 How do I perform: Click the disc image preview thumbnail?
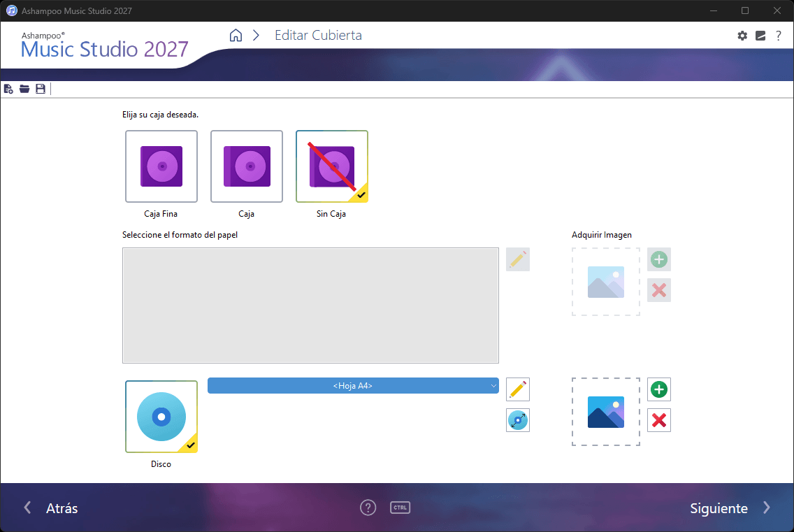pyautogui.click(x=605, y=412)
